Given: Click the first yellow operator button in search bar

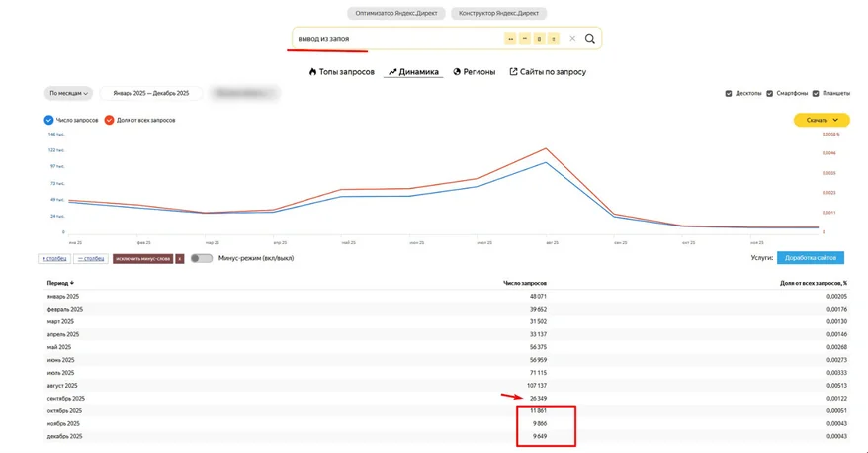Looking at the screenshot, I should (x=510, y=39).
